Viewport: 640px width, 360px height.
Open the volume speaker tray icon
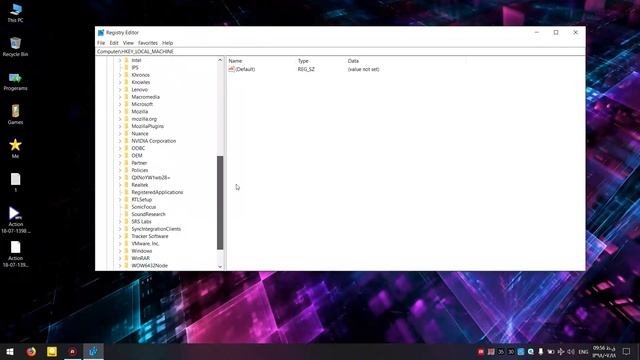(x=571, y=352)
